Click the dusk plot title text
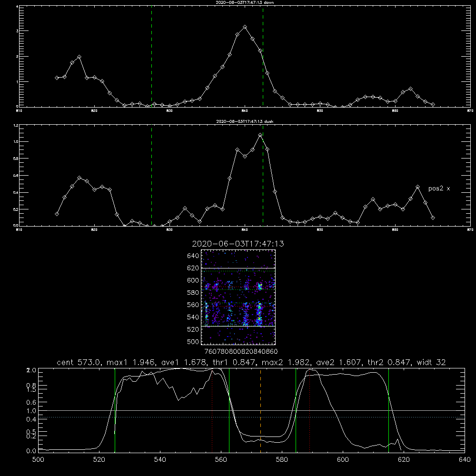Image resolution: width=476 pixels, height=476 pixels. click(245, 121)
